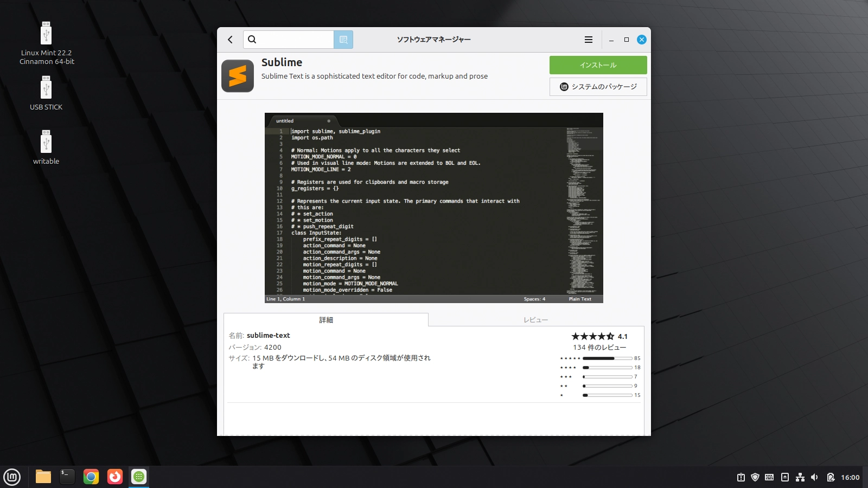Viewport: 868px width, 488px height.
Task: Open Google Chrome from taskbar
Action: [91, 477]
